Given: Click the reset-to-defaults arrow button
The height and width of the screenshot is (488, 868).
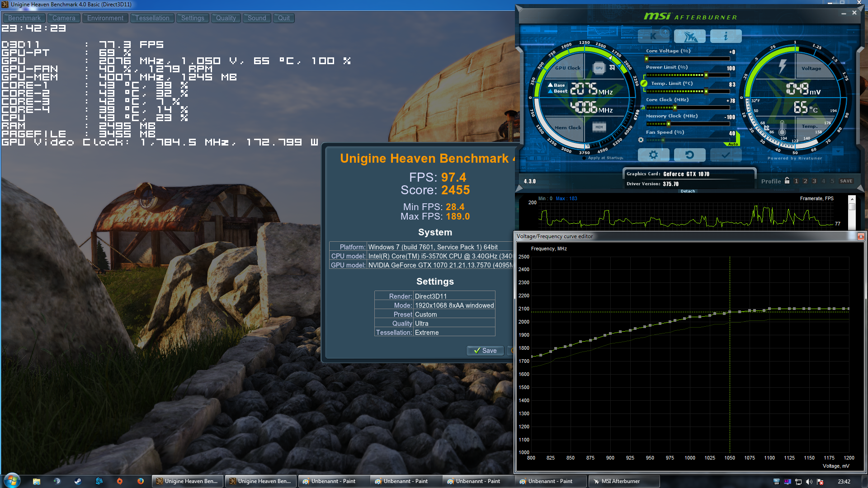Looking at the screenshot, I should pos(689,155).
